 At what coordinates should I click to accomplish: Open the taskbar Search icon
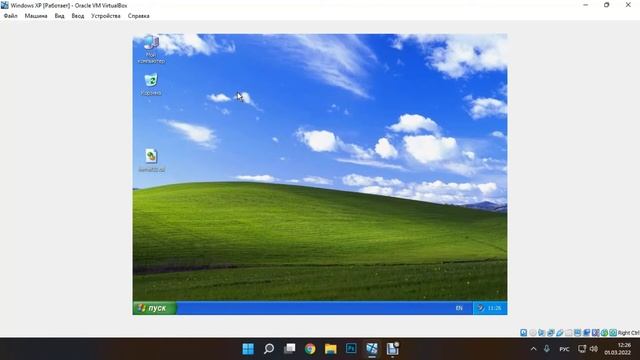tap(269, 349)
